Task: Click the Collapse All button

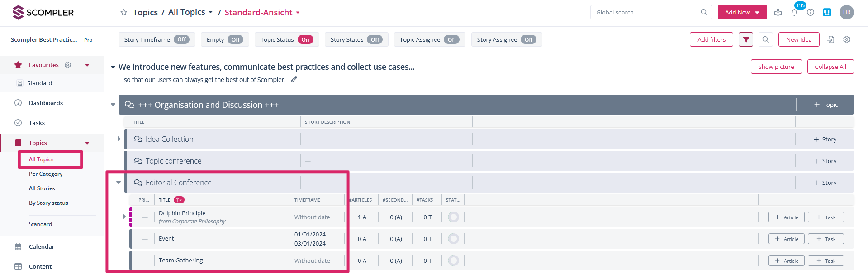Action: pos(830,67)
